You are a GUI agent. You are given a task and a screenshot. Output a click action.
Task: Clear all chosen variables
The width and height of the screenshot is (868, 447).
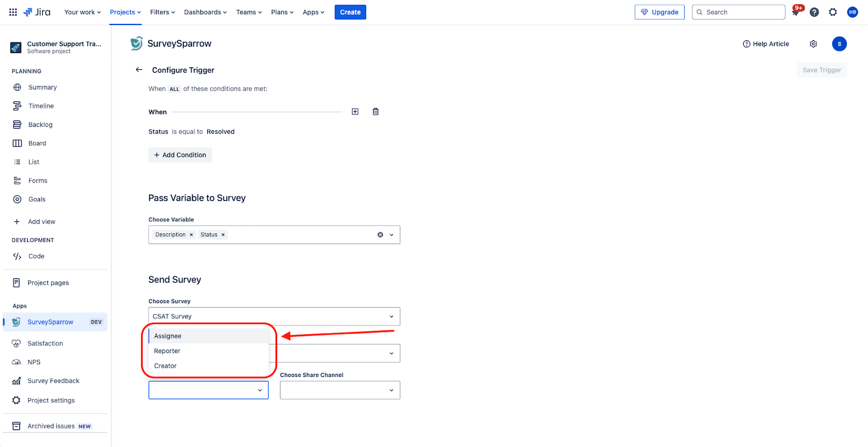pyautogui.click(x=380, y=235)
